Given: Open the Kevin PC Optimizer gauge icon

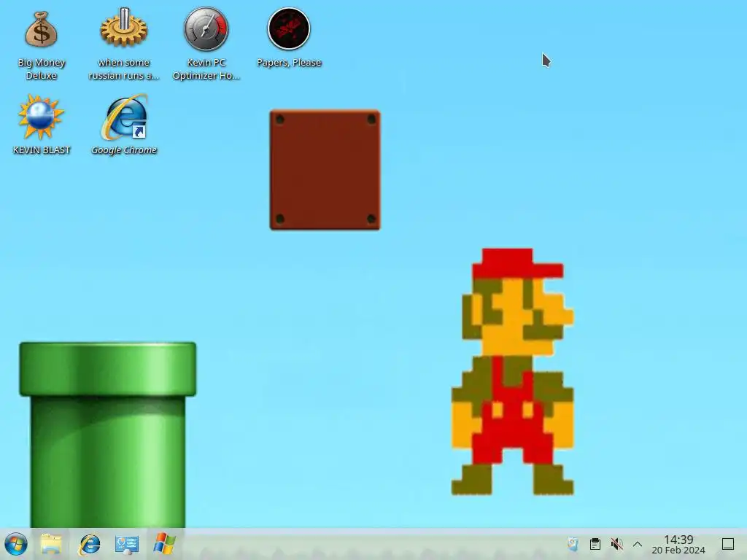Looking at the screenshot, I should [206, 29].
